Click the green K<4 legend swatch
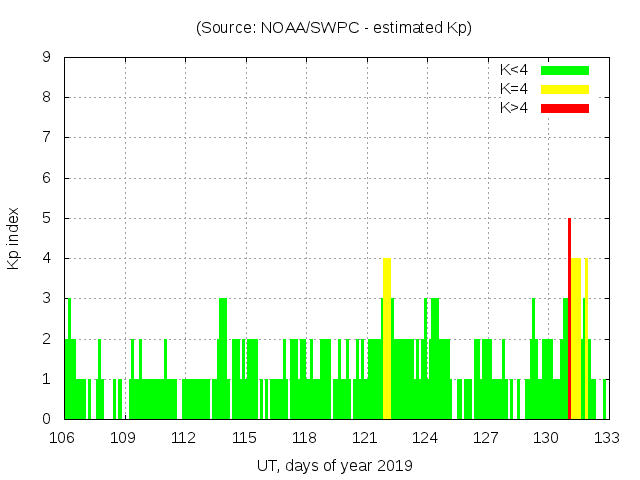 pos(565,70)
